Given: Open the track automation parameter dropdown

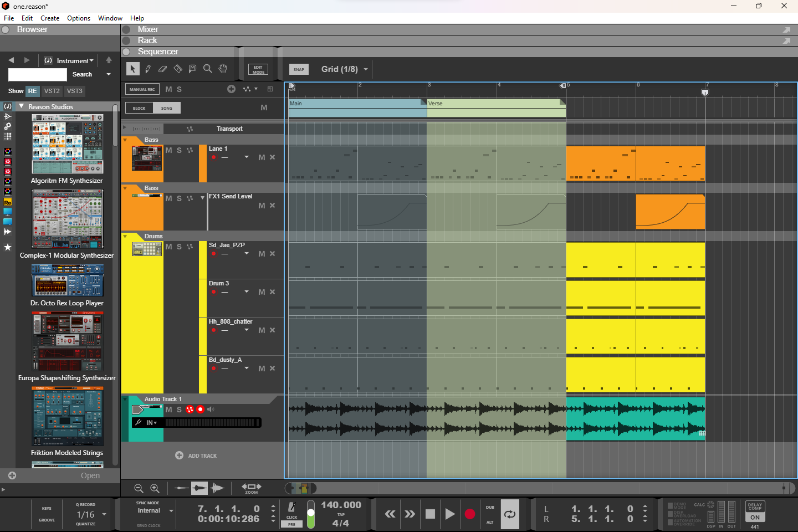Looking at the screenshot, I should [250, 89].
